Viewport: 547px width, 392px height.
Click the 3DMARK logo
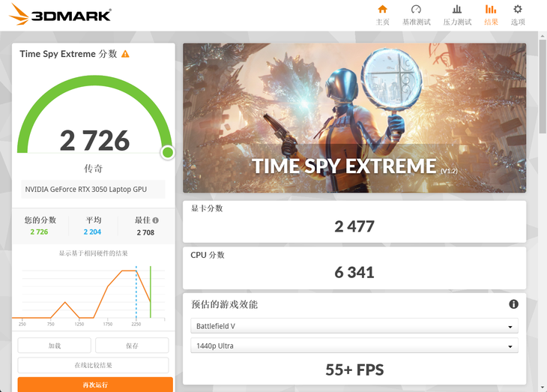[60, 14]
